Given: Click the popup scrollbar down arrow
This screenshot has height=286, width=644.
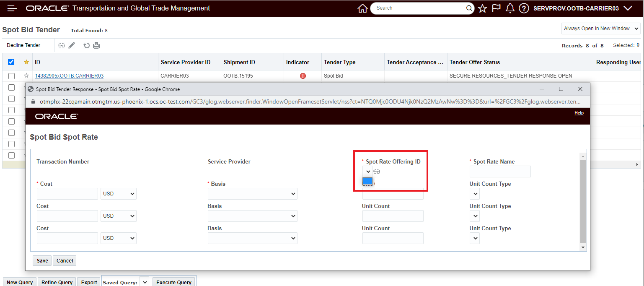Looking at the screenshot, I should [x=583, y=247].
